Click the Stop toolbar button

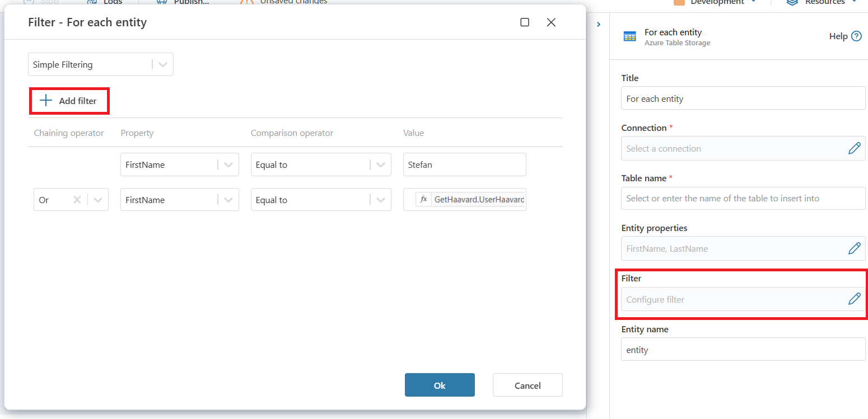click(x=41, y=2)
